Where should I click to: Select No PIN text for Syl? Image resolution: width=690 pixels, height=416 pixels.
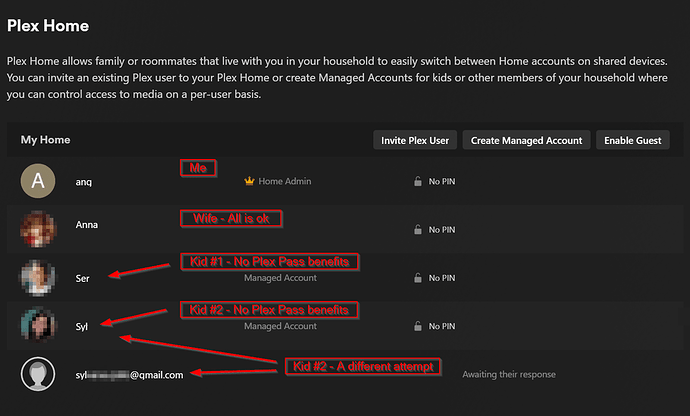point(442,326)
